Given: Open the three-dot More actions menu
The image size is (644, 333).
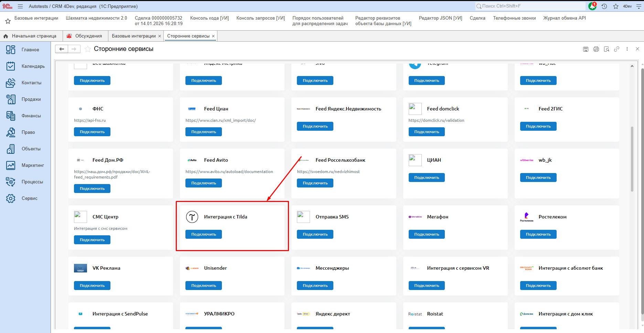Looking at the screenshot, I should [627, 49].
